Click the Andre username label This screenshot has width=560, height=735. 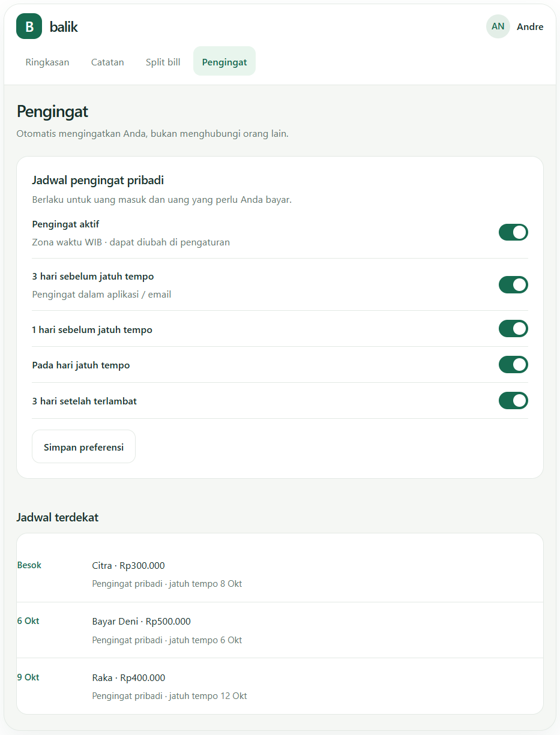click(x=530, y=26)
